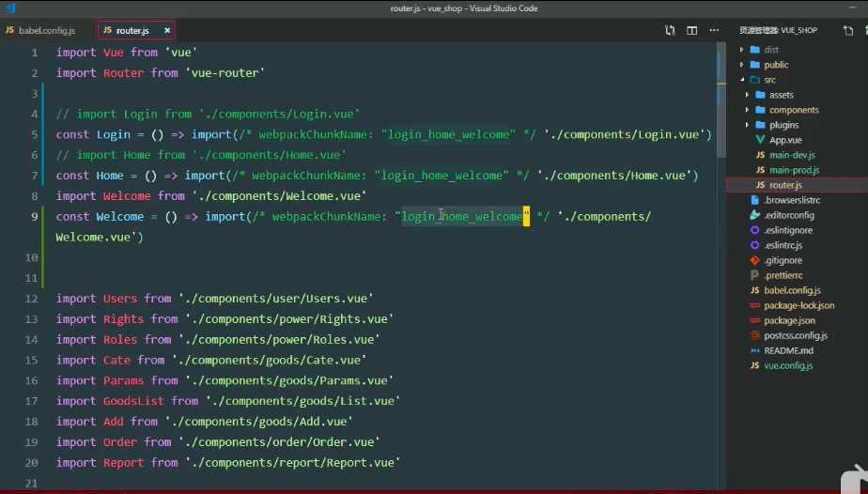
Task: Open .gitignore from the explorer
Action: point(783,260)
